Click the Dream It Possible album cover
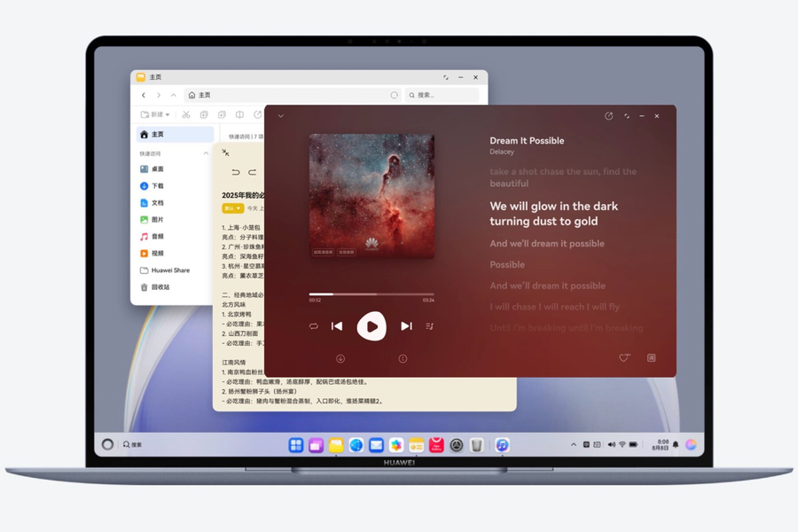The image size is (798, 532). coord(372,196)
